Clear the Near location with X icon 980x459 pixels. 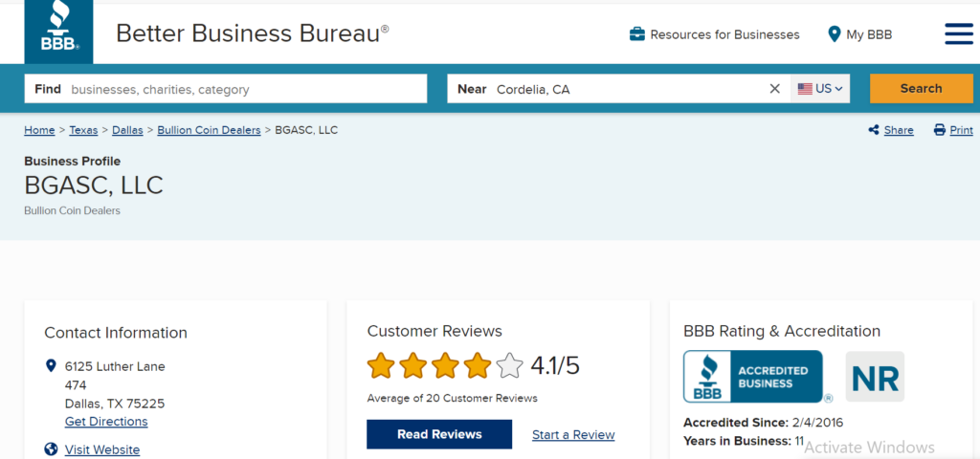[775, 89]
